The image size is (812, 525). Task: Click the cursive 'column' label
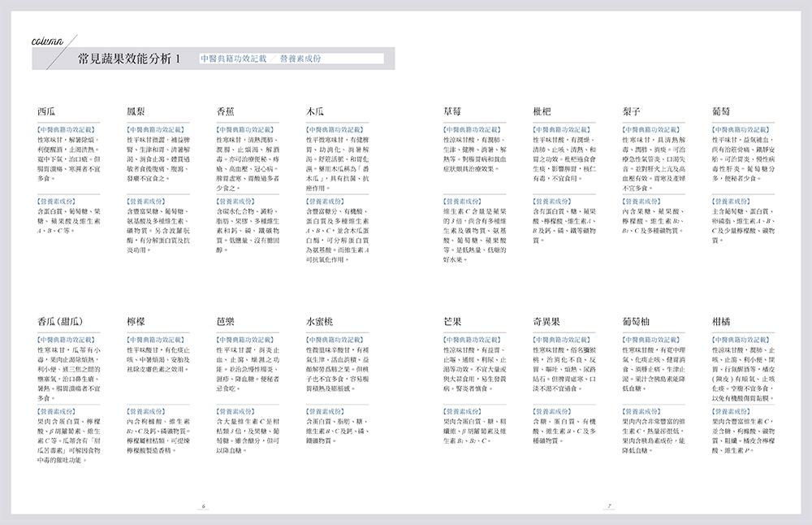click(47, 41)
